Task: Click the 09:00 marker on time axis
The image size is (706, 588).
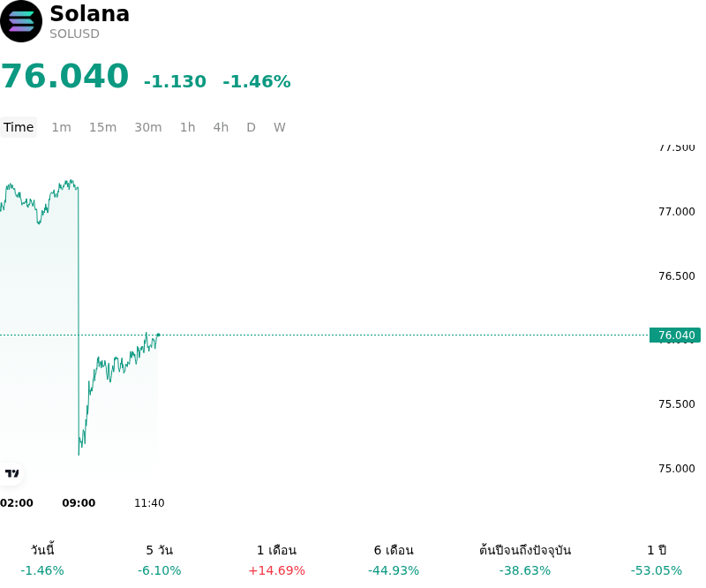Action: (79, 503)
